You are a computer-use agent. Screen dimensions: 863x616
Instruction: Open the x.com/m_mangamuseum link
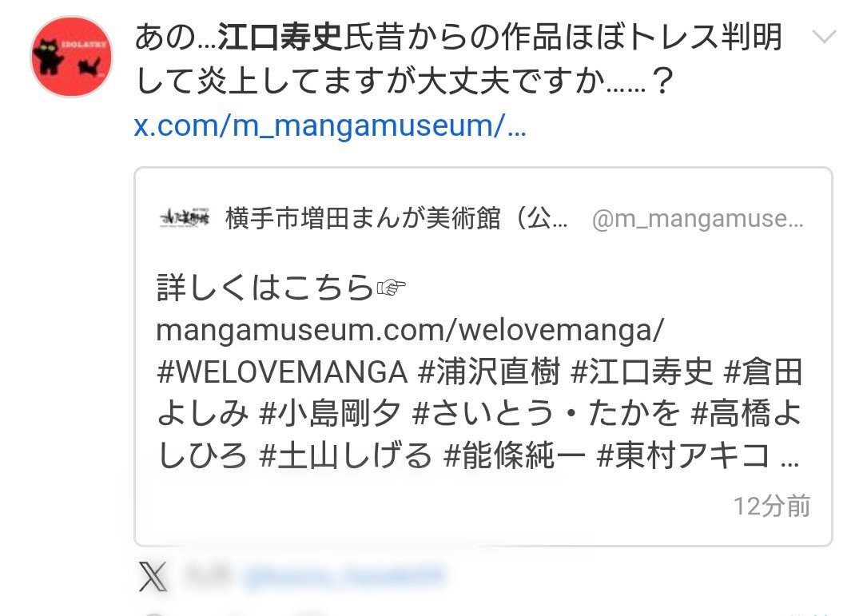click(330, 125)
